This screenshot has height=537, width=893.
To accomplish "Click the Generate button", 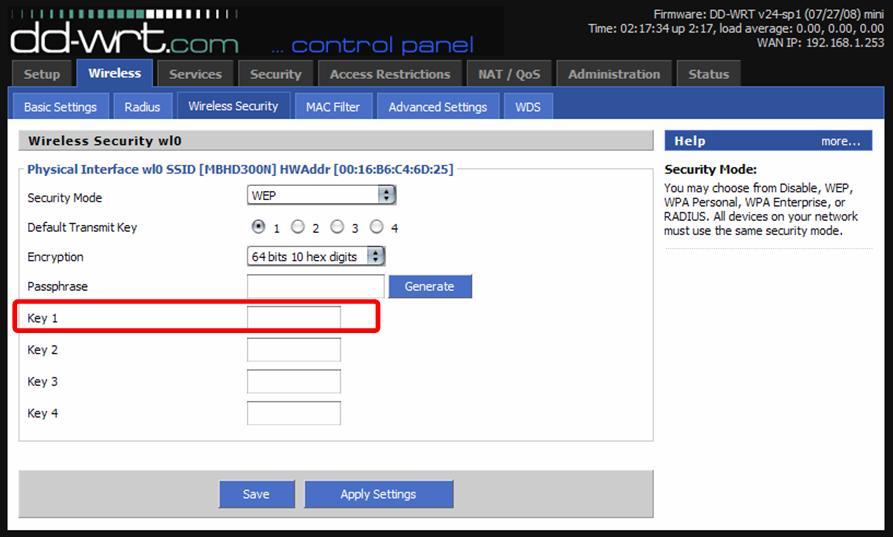I will point(430,286).
